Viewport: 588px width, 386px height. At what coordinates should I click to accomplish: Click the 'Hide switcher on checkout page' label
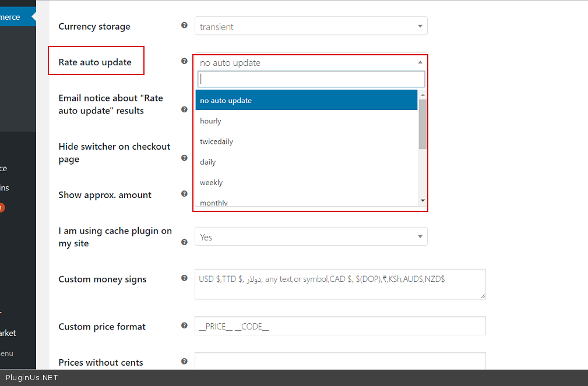click(114, 153)
